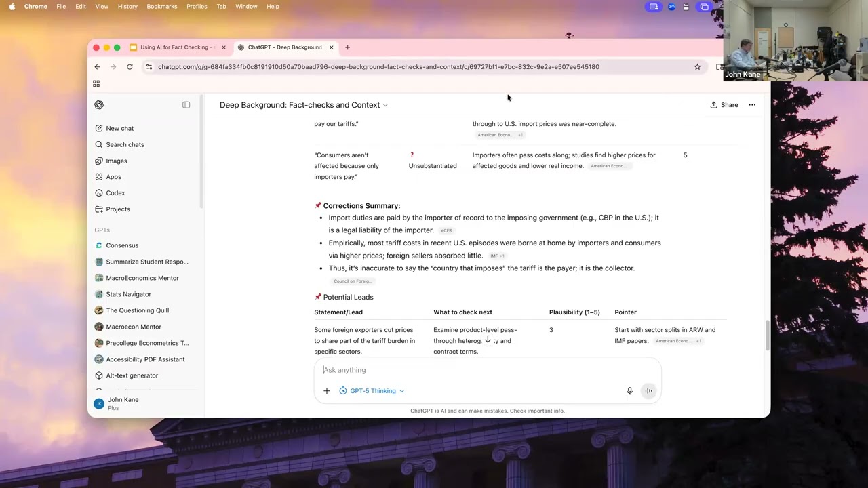Open the GPT-5 Thinking model selector
Screen dimensions: 868x488
click(372, 391)
